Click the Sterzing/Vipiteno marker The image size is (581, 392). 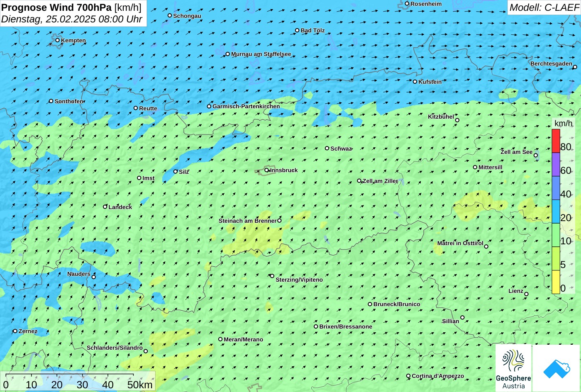pos(272,276)
